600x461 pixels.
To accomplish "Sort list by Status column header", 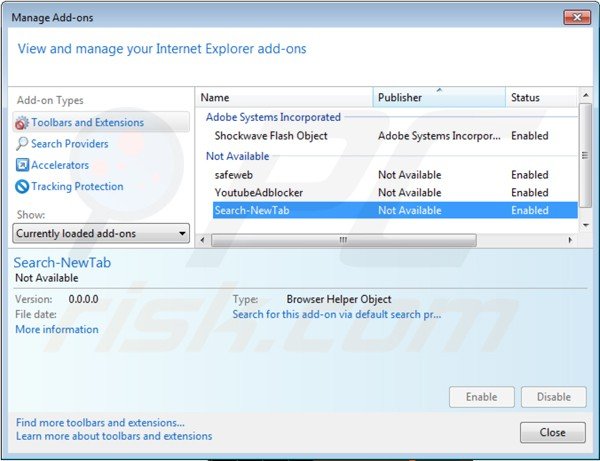I will (541, 98).
